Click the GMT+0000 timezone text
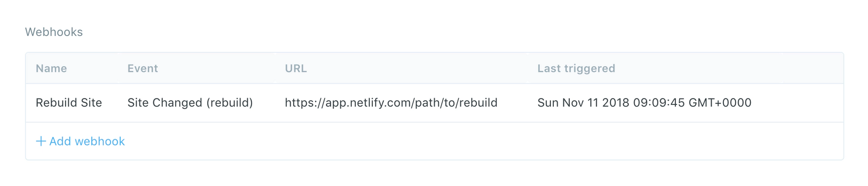Screen dimensions: 868x186 (720, 103)
